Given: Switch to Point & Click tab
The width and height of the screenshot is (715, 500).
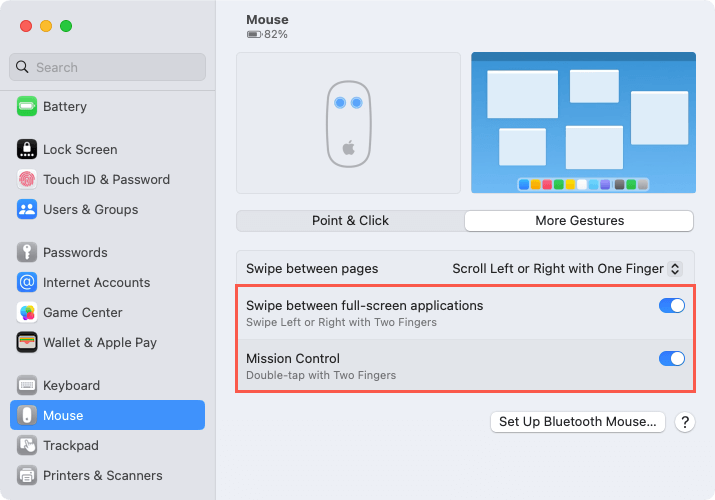Looking at the screenshot, I should point(350,221).
